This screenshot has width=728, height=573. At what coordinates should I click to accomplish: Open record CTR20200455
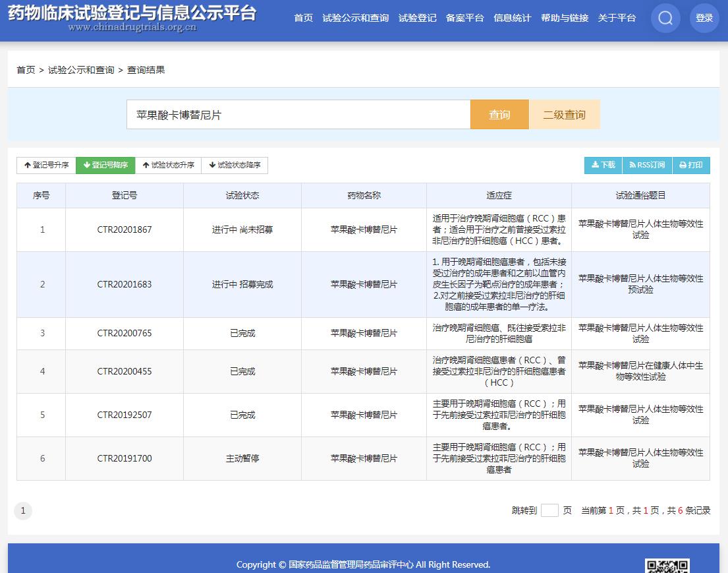click(125, 371)
